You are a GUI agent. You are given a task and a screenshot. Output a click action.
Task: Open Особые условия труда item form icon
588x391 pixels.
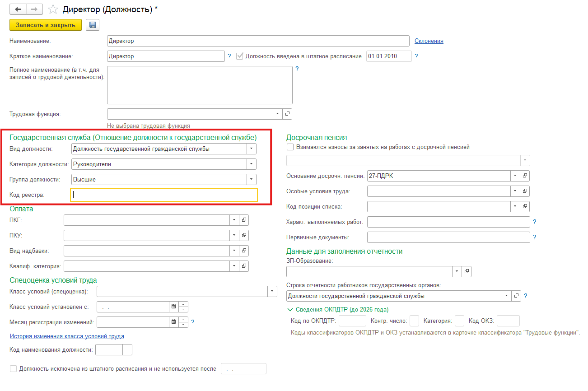525,191
